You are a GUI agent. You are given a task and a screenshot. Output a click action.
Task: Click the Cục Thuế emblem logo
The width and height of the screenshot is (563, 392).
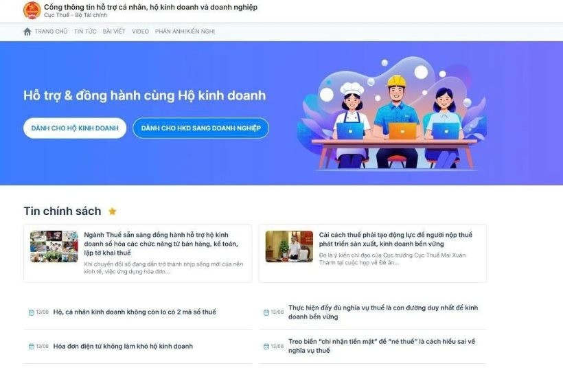click(32, 10)
